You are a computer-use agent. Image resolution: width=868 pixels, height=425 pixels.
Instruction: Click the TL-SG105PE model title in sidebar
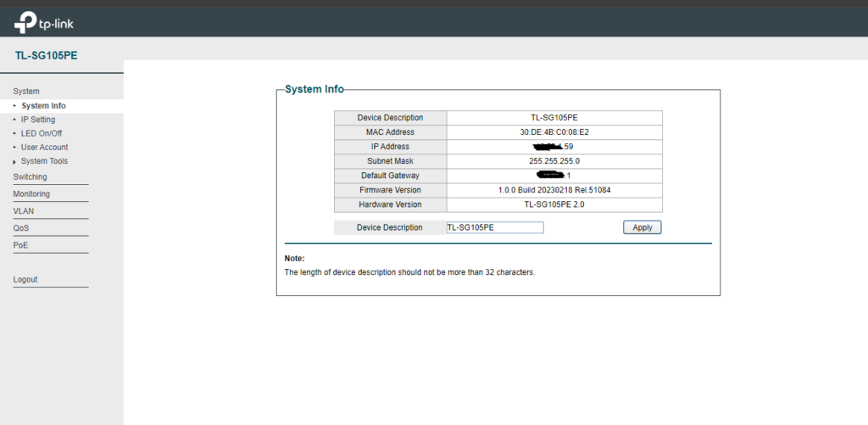47,55
